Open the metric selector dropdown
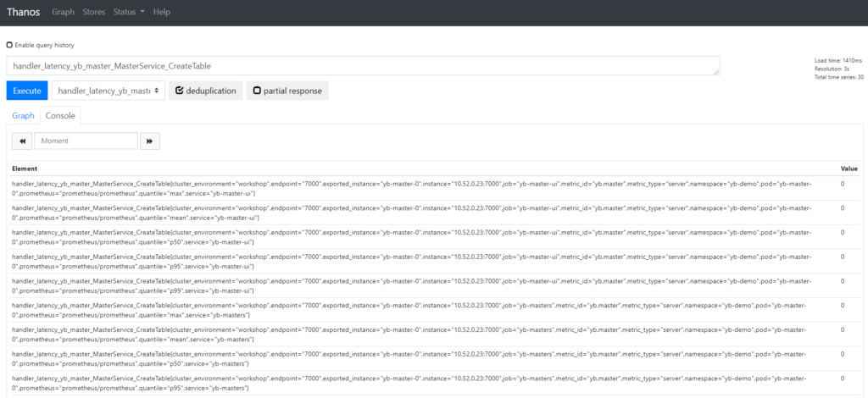Image resolution: width=868 pixels, height=398 pixels. pos(108,91)
